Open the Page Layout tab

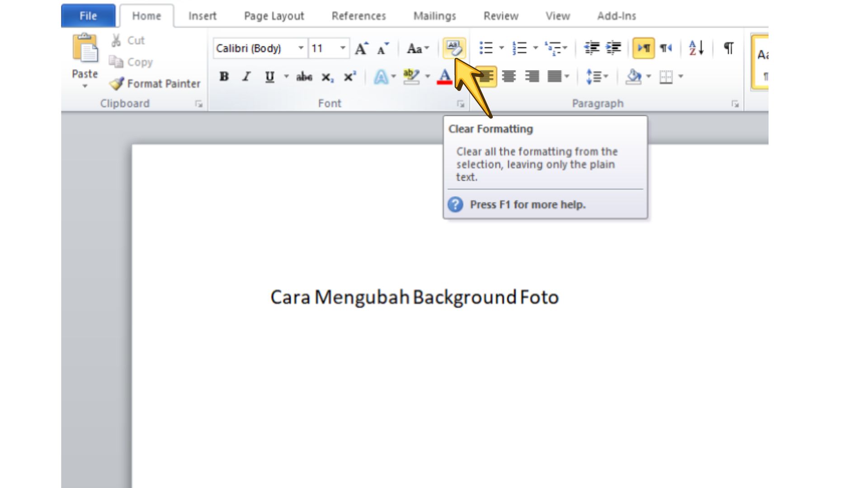point(274,16)
